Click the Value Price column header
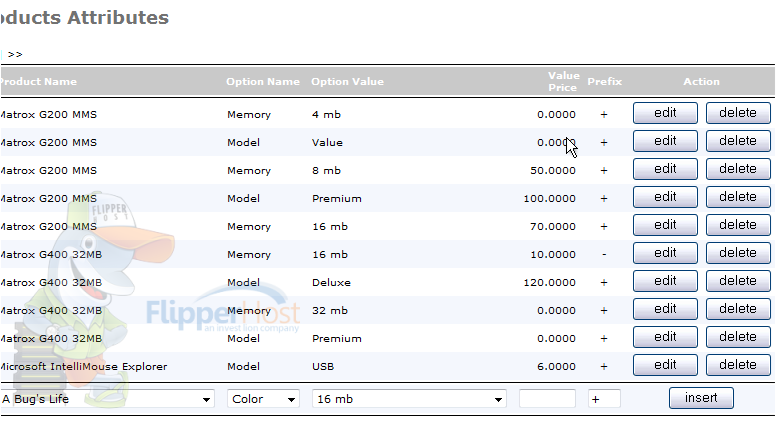Screen dimensions: 776x422 564,82
